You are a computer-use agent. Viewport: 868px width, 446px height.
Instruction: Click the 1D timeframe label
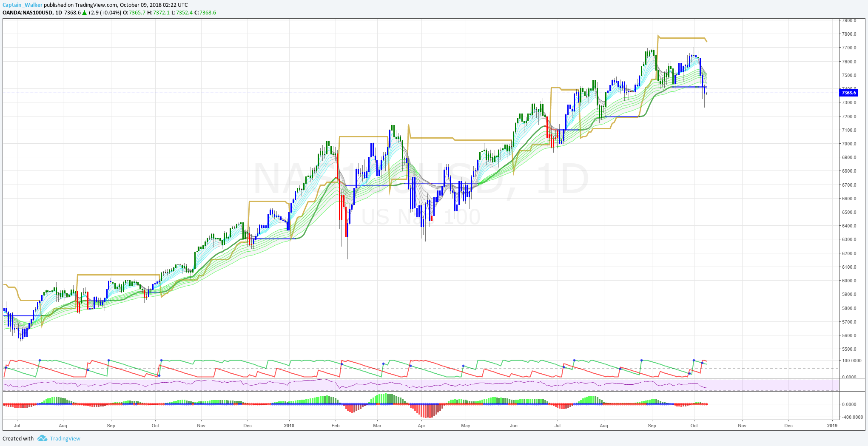tap(59, 13)
